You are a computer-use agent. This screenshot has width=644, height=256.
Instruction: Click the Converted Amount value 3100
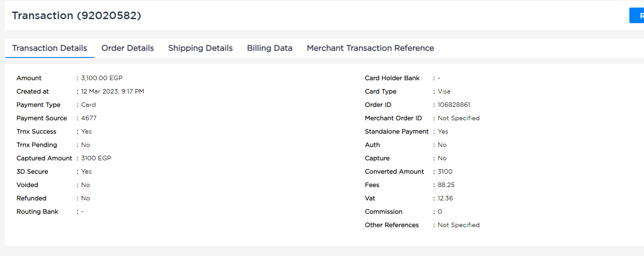coord(445,171)
